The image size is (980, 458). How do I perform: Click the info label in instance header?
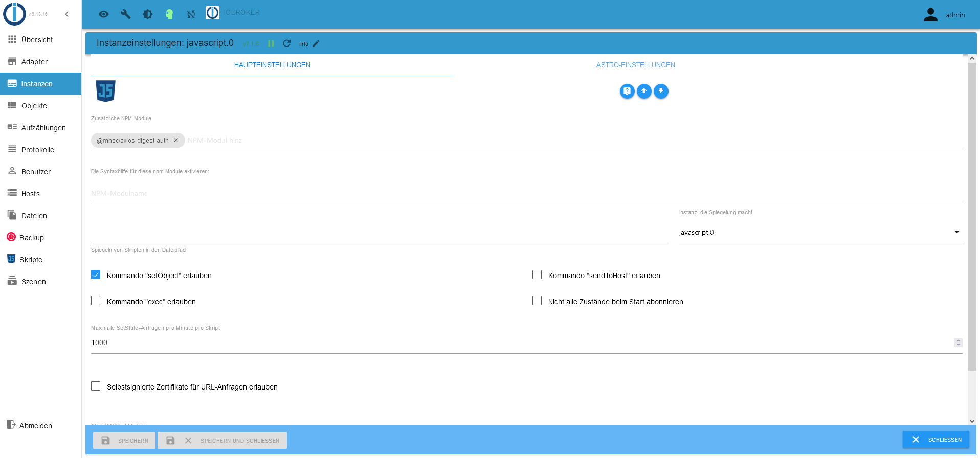coord(304,44)
